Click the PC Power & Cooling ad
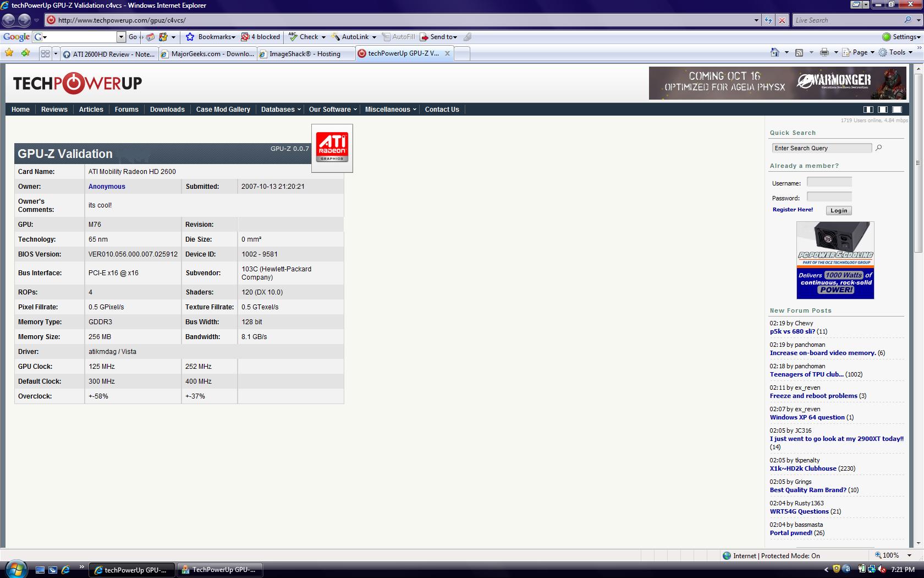The width and height of the screenshot is (924, 578). [835, 260]
